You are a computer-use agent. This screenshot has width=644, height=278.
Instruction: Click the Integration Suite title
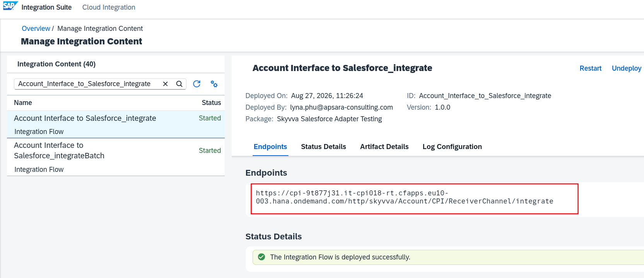coord(46,7)
